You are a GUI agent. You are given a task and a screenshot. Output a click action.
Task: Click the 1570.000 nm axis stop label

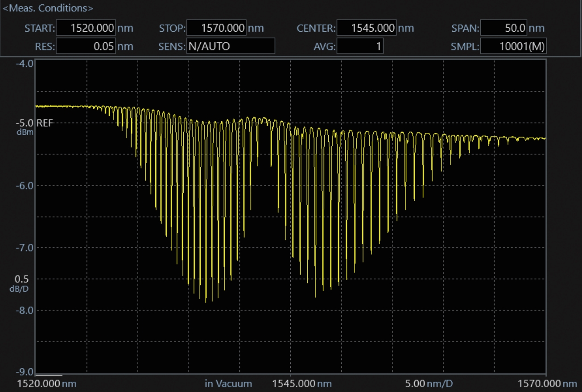pos(548,384)
